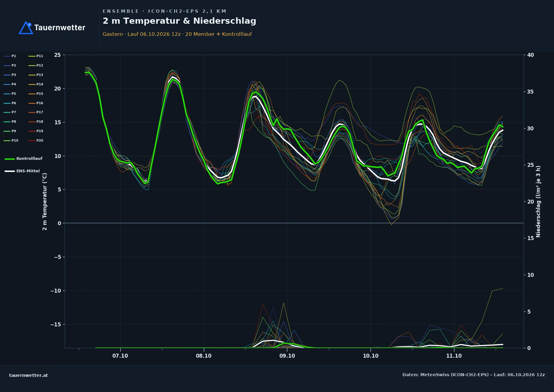Click the P3 blue legend marker
This screenshot has height=392, width=554.
point(7,75)
